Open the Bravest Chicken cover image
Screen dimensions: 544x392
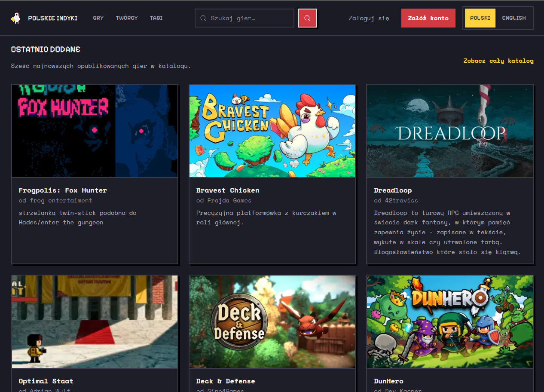coord(272,131)
